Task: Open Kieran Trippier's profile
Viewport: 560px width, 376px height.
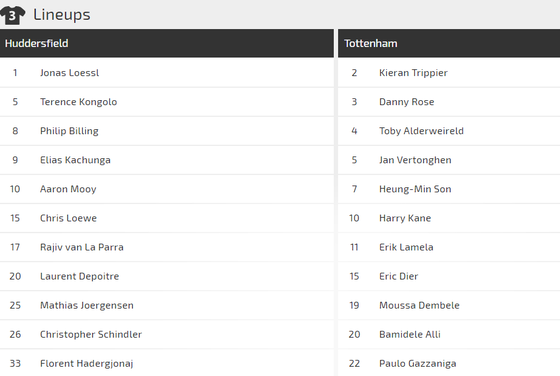Action: point(413,72)
